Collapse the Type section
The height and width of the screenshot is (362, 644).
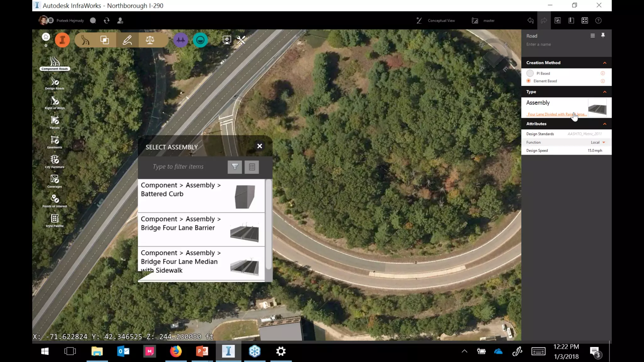point(604,92)
